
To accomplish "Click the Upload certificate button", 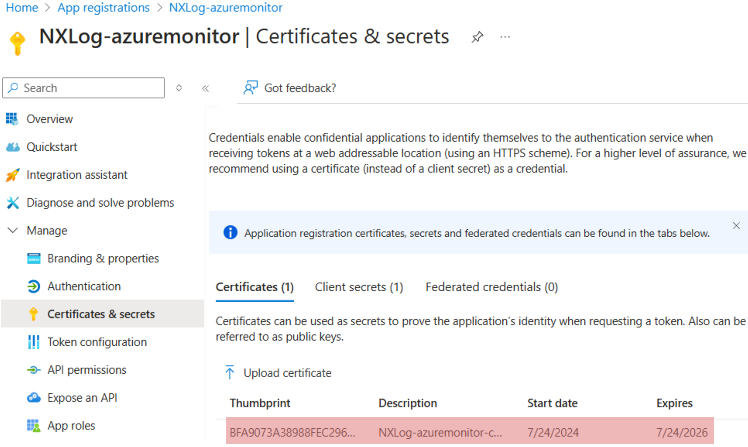I will click(x=277, y=373).
